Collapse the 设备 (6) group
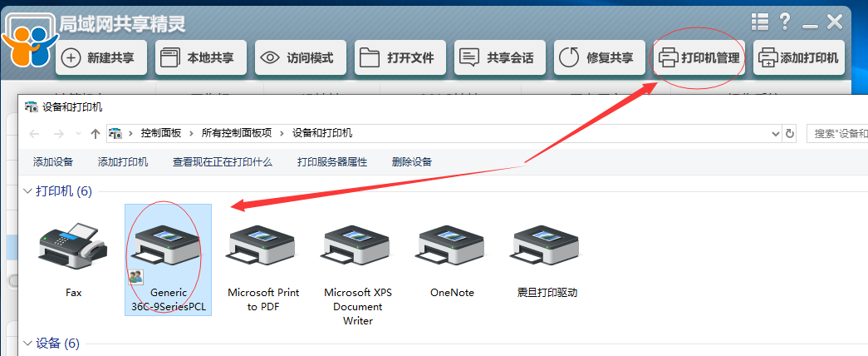Image resolution: width=868 pixels, height=356 pixels. coord(27,344)
